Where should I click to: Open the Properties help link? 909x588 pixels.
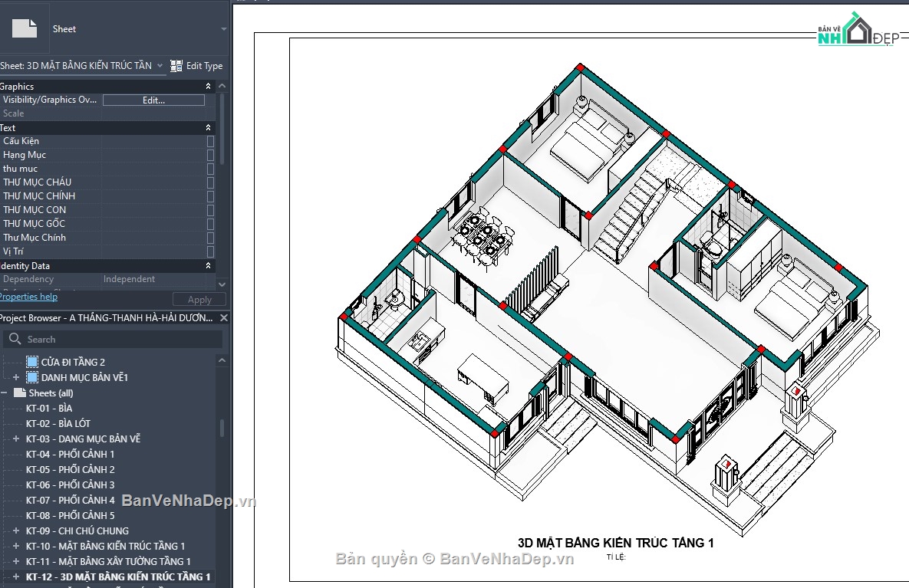click(28, 297)
